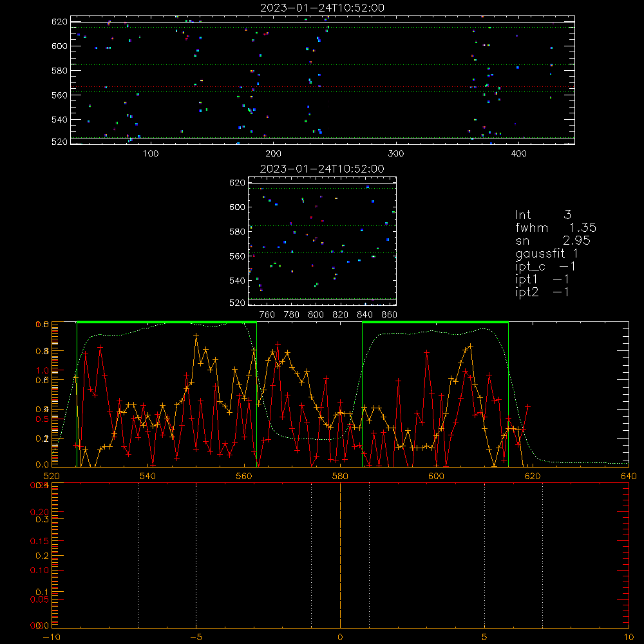Viewport: 644px width, 644px height.
Task: Click the white dotted vertical line at -5
Action: pos(196,555)
